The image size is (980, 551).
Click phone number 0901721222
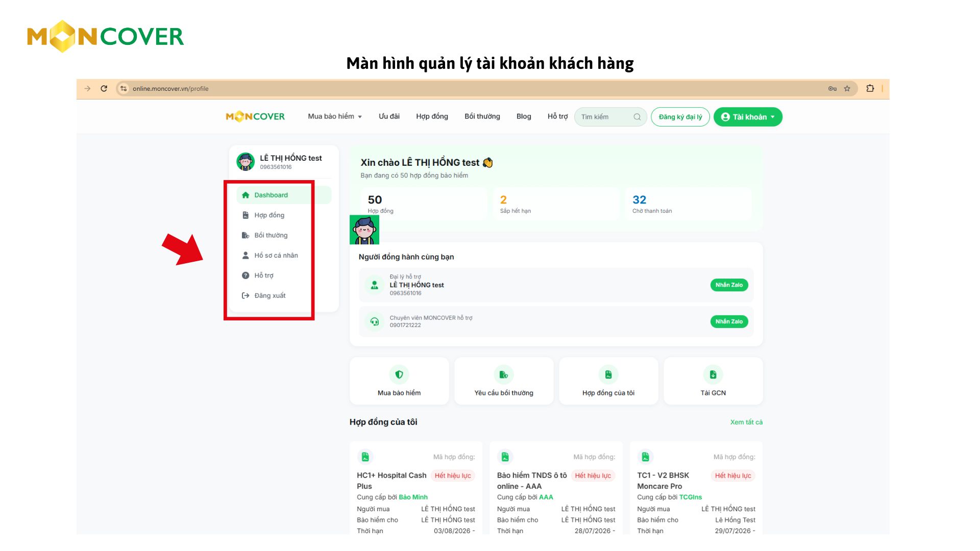(x=405, y=325)
